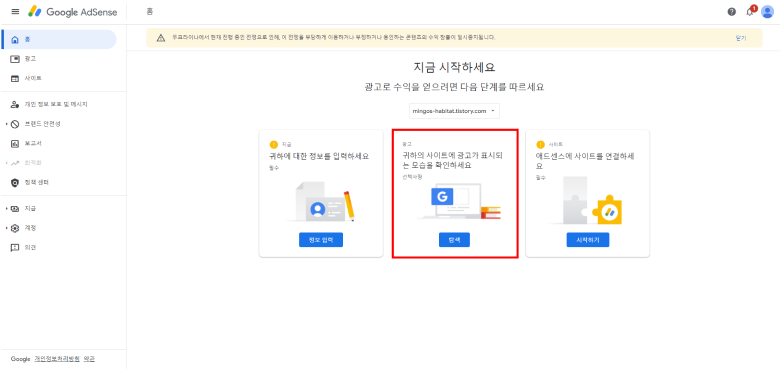Open the hamburger main menu
This screenshot has width=780, height=370.
click(x=15, y=11)
